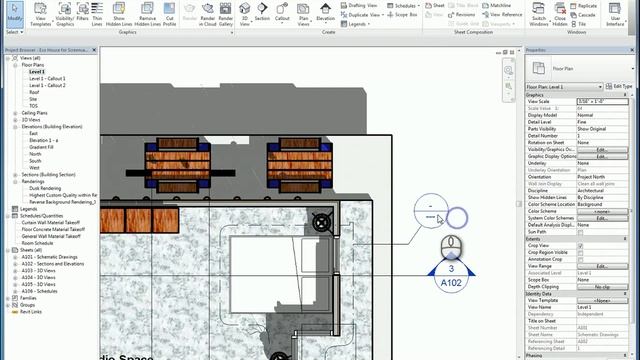
Task: Open Switch Windows tool
Action: pos(539,14)
